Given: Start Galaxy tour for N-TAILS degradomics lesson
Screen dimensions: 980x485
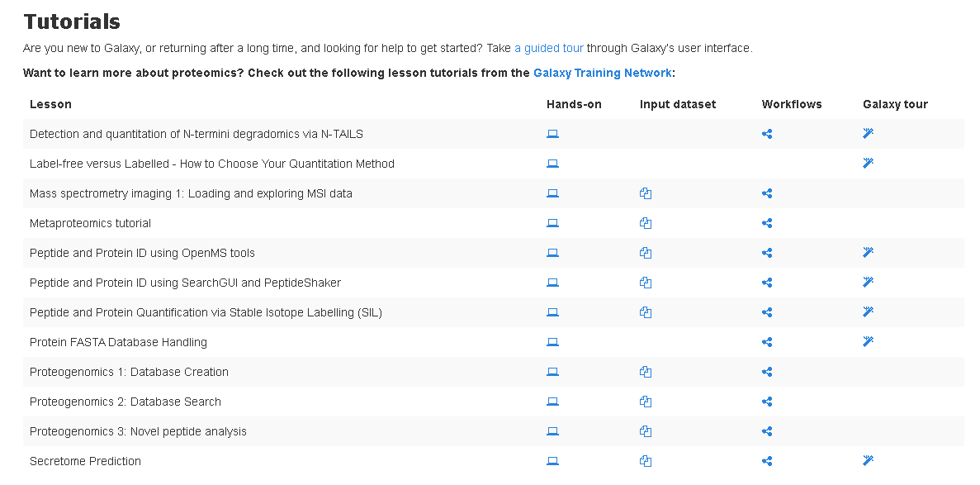Looking at the screenshot, I should coord(868,134).
